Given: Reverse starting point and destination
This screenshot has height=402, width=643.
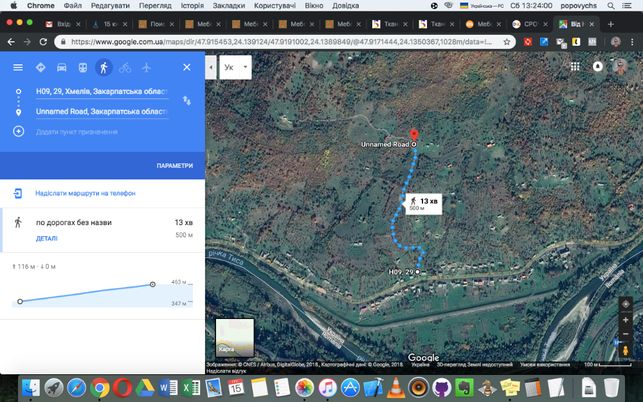Looking at the screenshot, I should pos(187,101).
